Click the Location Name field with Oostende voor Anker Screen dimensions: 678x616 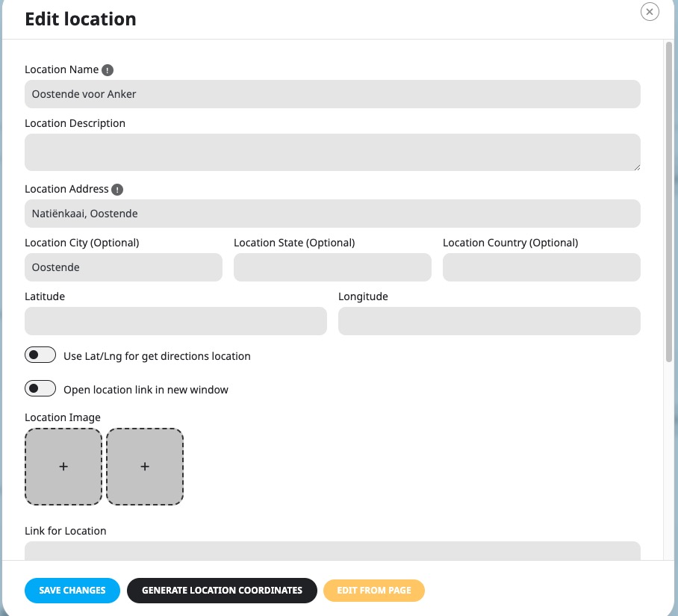click(332, 94)
